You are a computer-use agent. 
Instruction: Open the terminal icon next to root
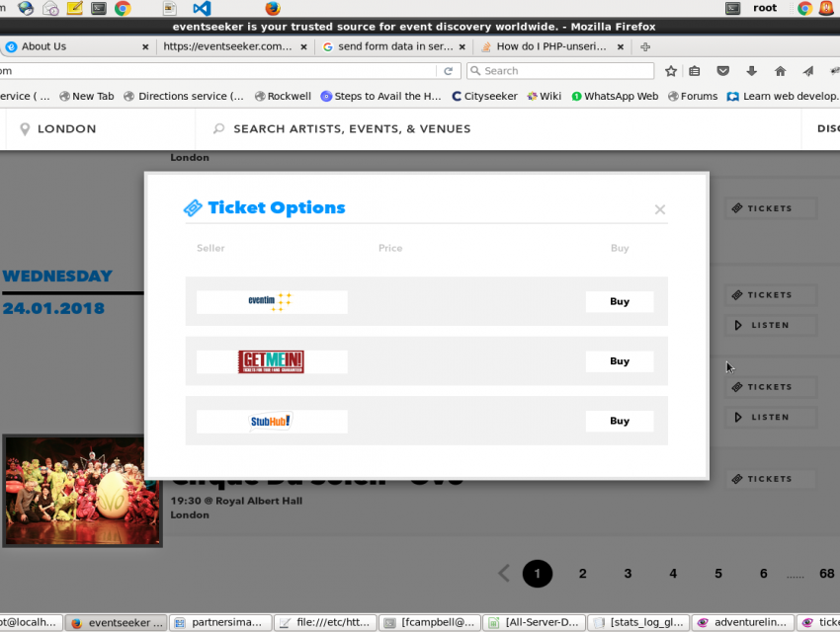pos(733,8)
